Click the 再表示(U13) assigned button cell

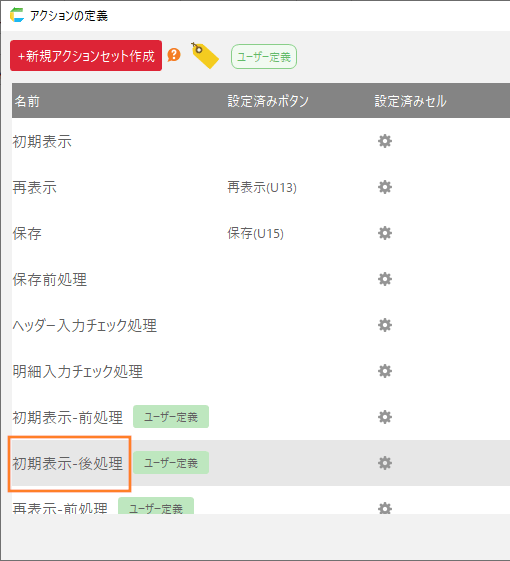(262, 187)
